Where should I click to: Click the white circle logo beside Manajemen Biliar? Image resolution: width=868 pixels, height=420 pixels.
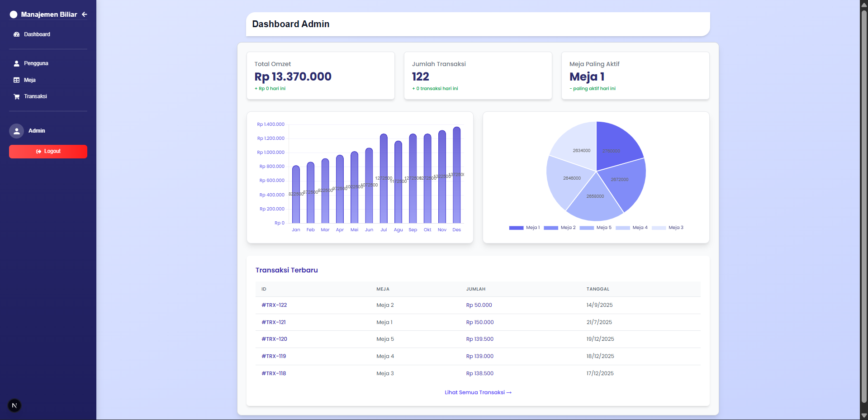pos(14,14)
